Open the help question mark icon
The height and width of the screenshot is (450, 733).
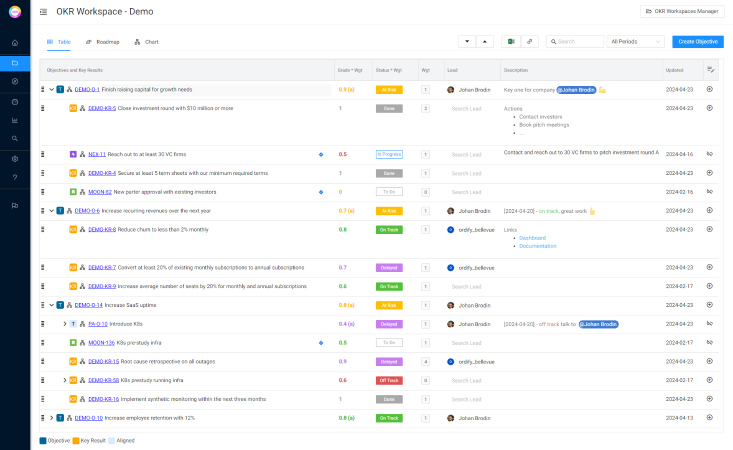point(15,177)
